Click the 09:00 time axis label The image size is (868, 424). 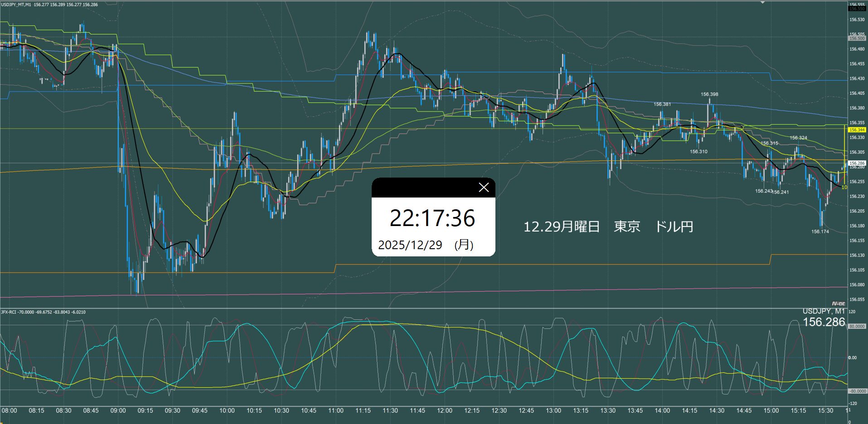[x=118, y=411]
